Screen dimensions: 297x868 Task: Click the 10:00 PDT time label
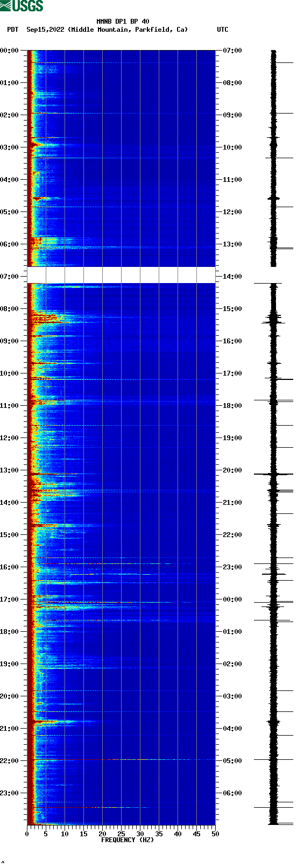point(10,373)
